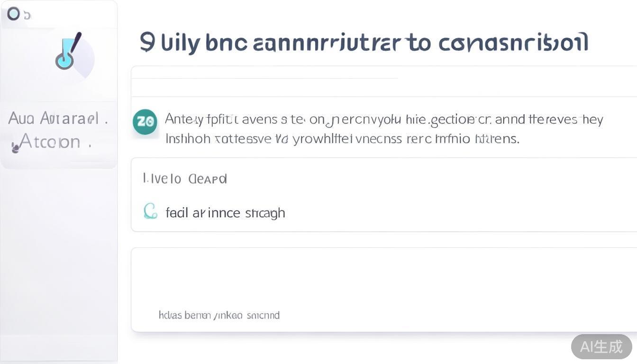This screenshot has width=637, height=364.
Task: Open the green ZO avatar
Action: (x=145, y=122)
